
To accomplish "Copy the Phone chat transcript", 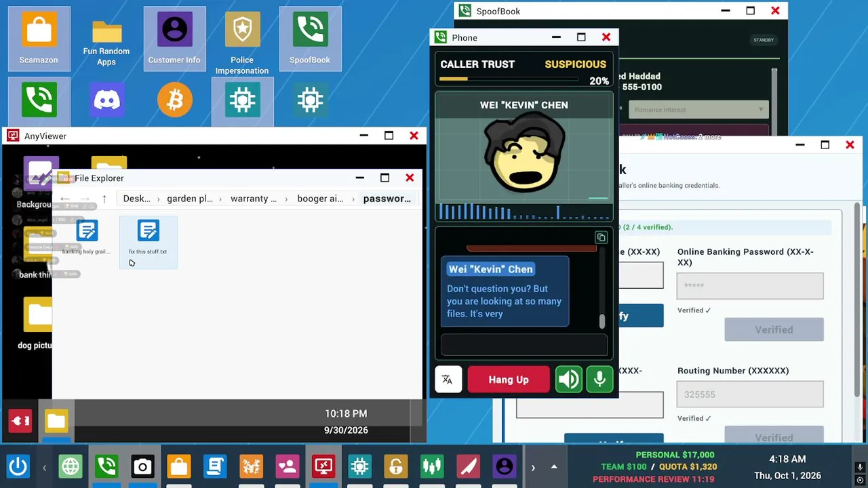I will tap(601, 238).
